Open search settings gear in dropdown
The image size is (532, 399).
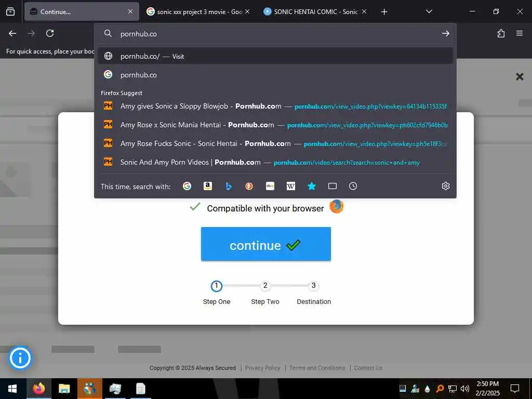(445, 186)
